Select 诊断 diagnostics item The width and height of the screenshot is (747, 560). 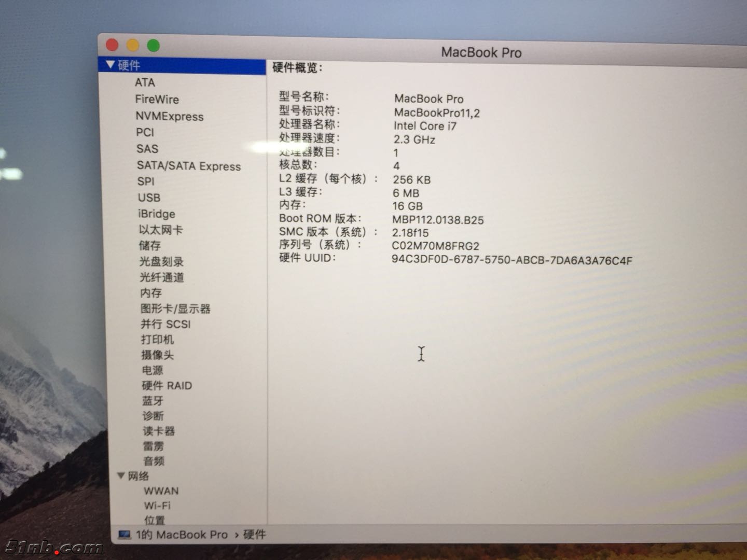(x=154, y=416)
